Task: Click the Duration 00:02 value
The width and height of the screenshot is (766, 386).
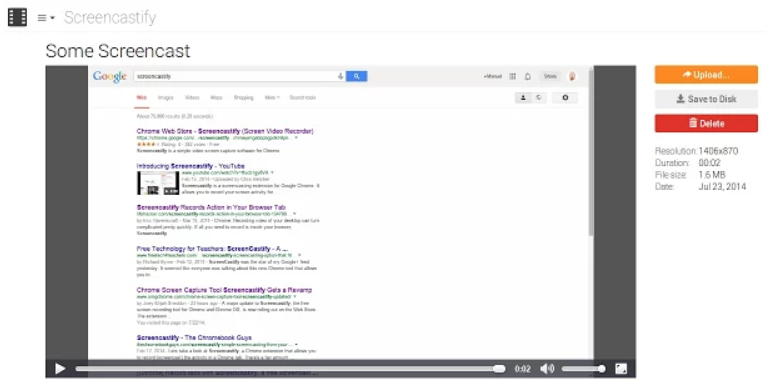Action: point(709,163)
